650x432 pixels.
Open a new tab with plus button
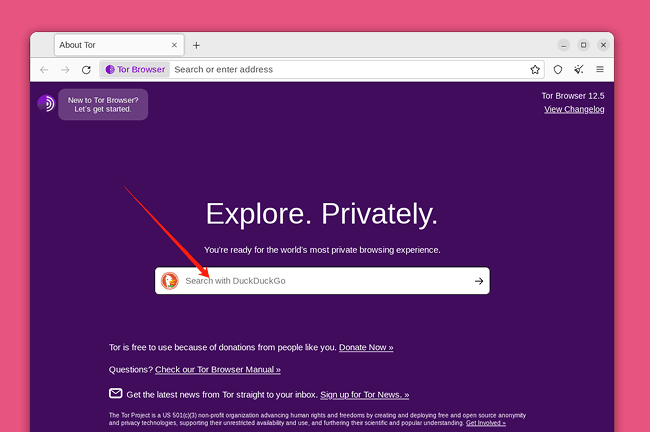coord(196,45)
